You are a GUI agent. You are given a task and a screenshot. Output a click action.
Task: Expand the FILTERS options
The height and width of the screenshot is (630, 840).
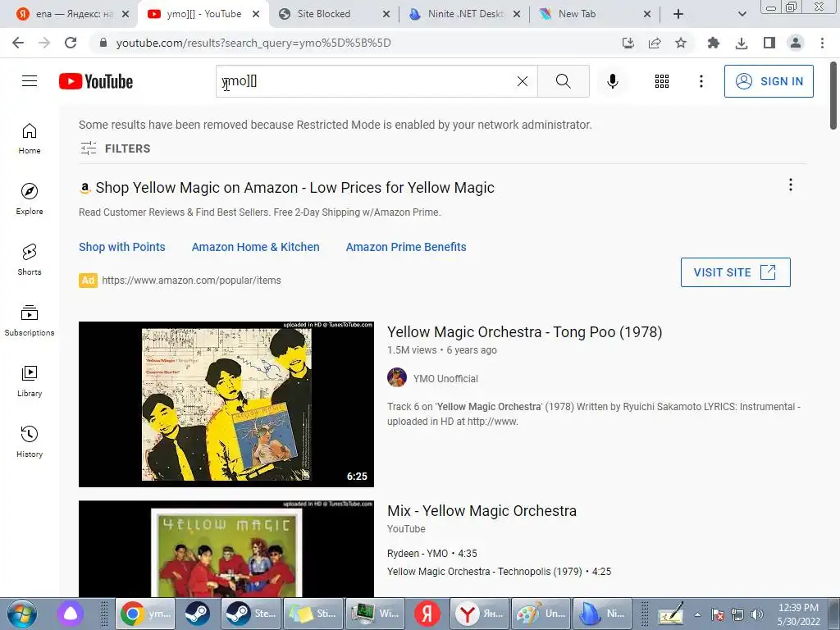pyautogui.click(x=115, y=148)
